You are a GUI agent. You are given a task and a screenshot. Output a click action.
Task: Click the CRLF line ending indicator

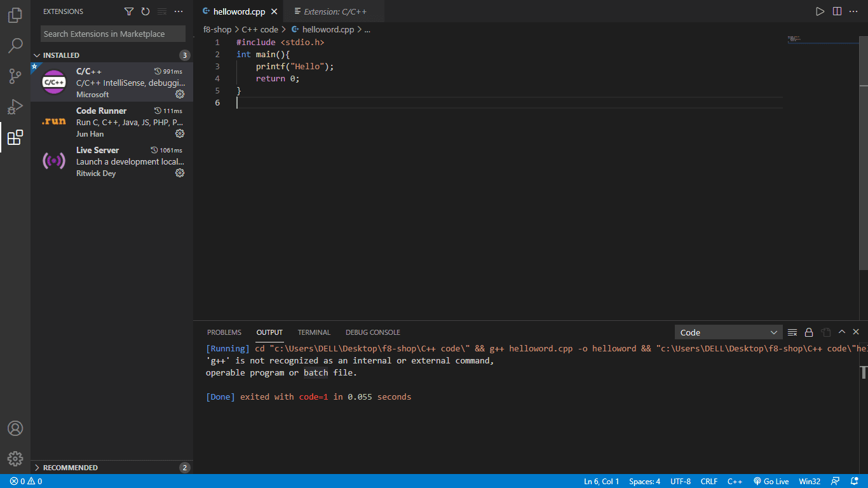(709, 481)
